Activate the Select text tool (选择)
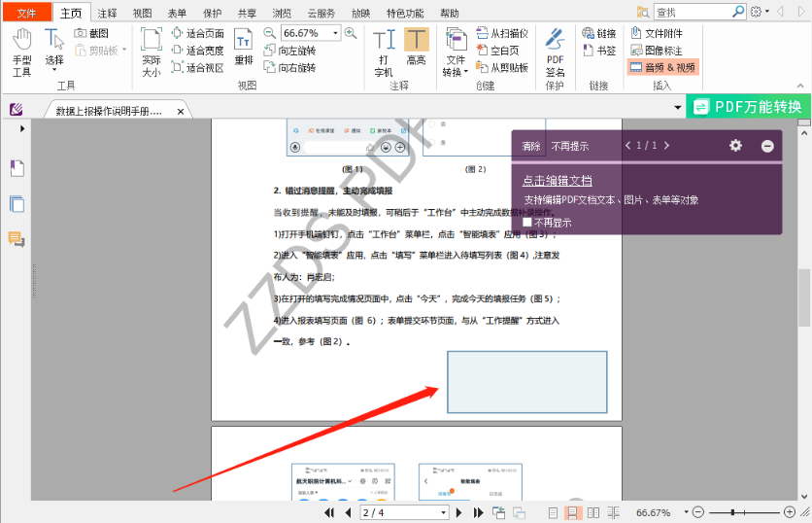Screen dimensions: 812x523 click(53, 50)
